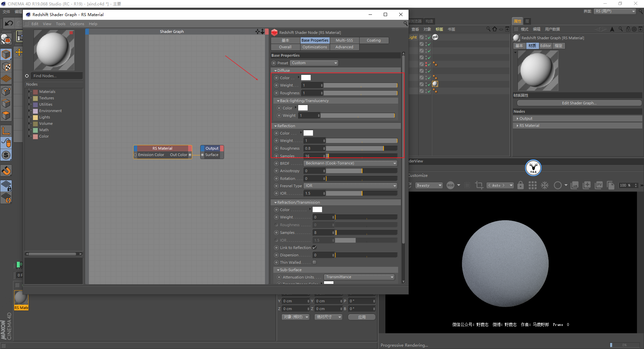The height and width of the screenshot is (349, 644).
Task: Open the Refraction/Transmission Color swatch
Action: click(317, 210)
